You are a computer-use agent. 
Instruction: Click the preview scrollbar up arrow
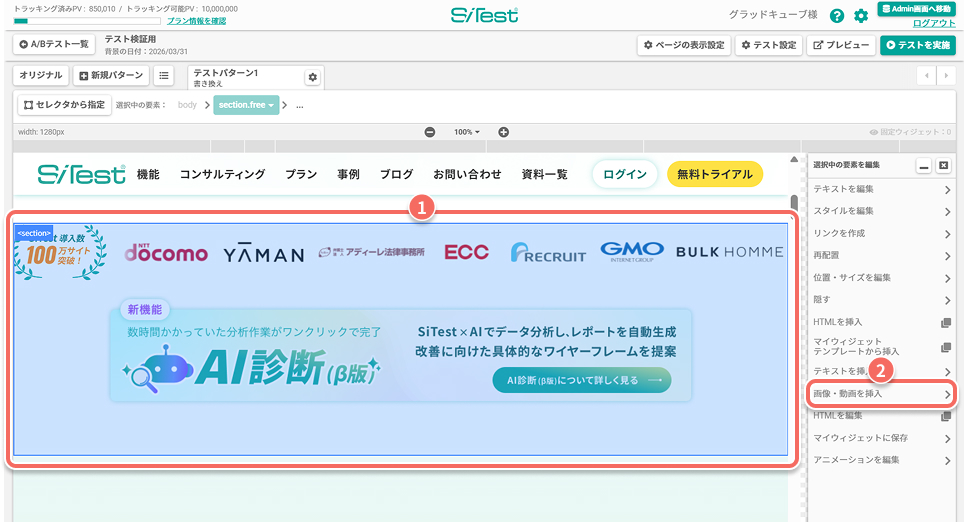click(794, 159)
